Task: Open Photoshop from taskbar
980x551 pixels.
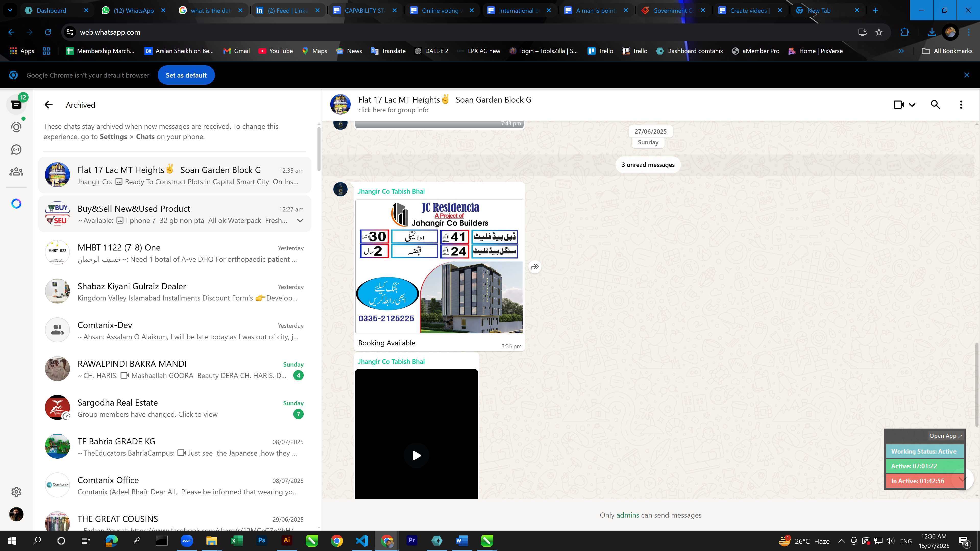Action: coord(261,540)
